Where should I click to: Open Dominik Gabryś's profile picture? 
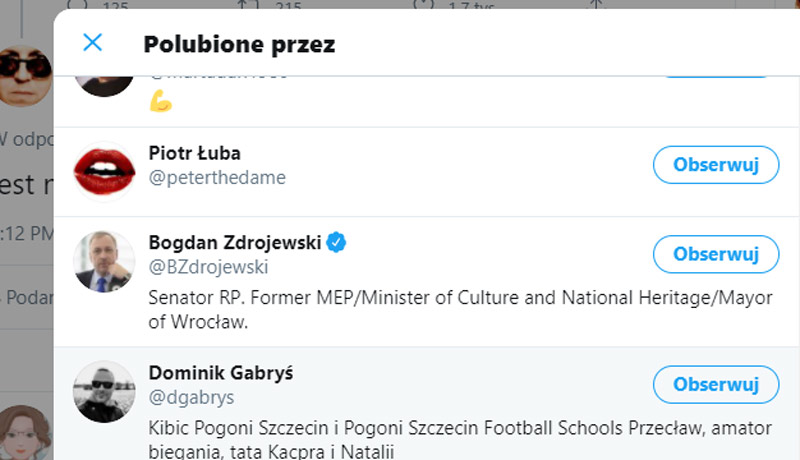[104, 391]
